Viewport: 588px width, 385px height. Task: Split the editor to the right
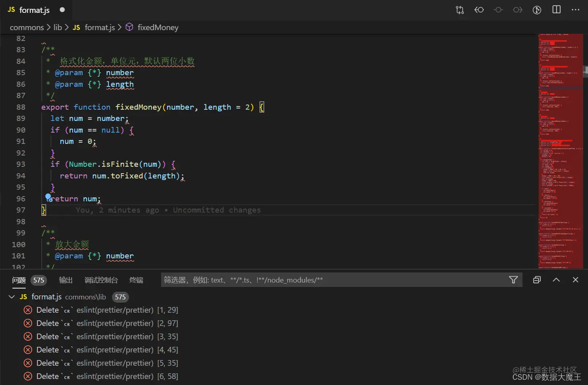tap(556, 10)
